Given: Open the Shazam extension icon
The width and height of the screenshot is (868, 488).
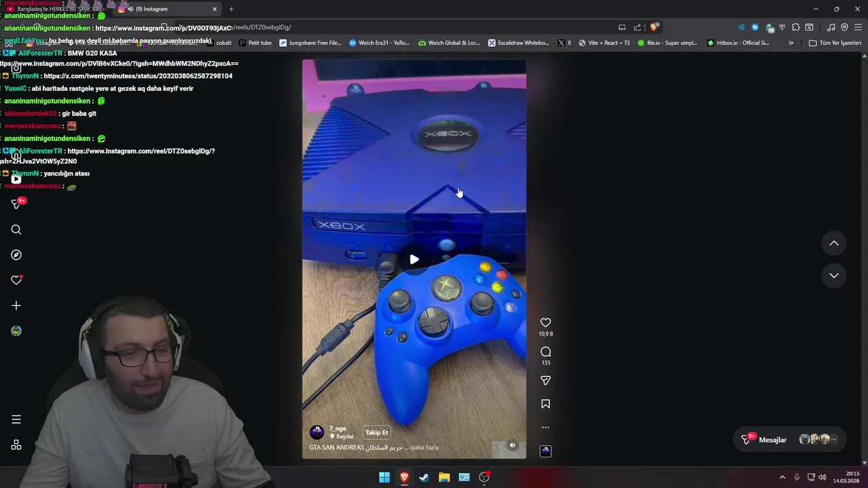Looking at the screenshot, I should point(755,27).
